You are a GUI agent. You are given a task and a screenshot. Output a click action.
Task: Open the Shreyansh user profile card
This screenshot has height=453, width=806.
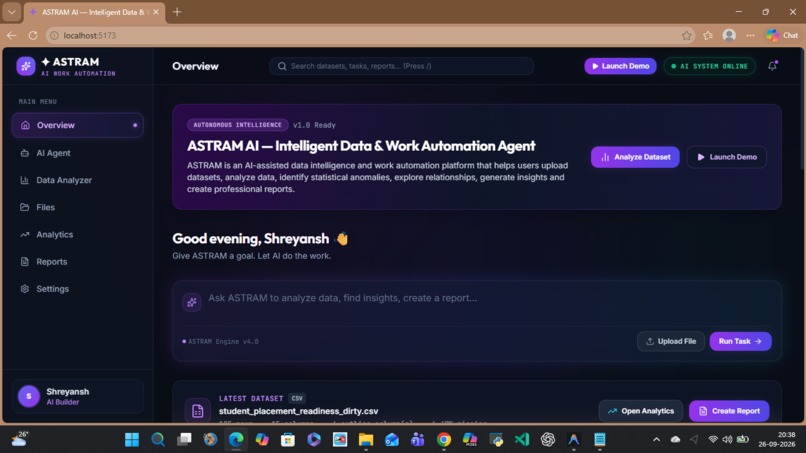pos(78,396)
